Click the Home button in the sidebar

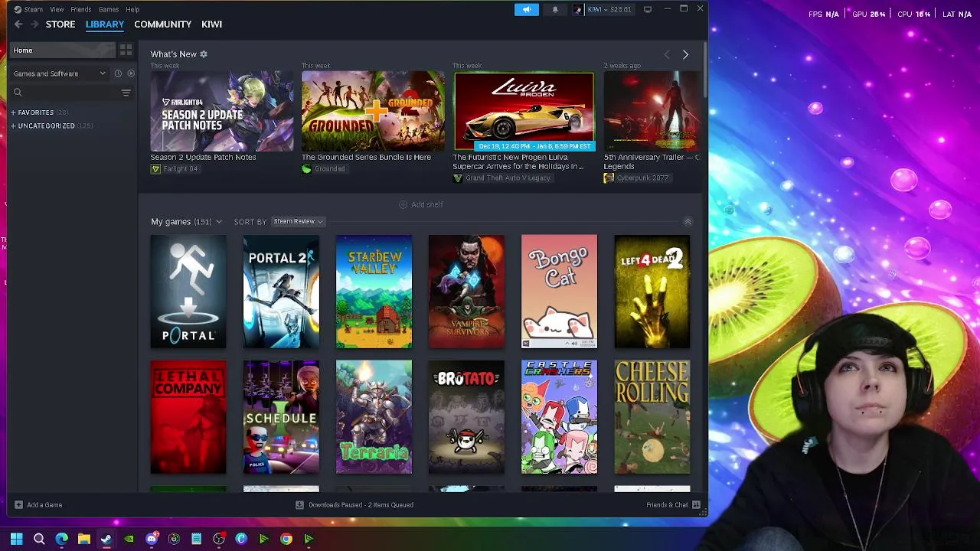pos(62,51)
